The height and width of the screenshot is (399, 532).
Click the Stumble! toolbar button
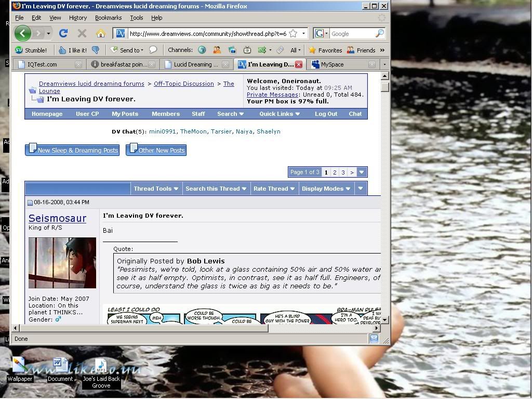pyautogui.click(x=31, y=50)
